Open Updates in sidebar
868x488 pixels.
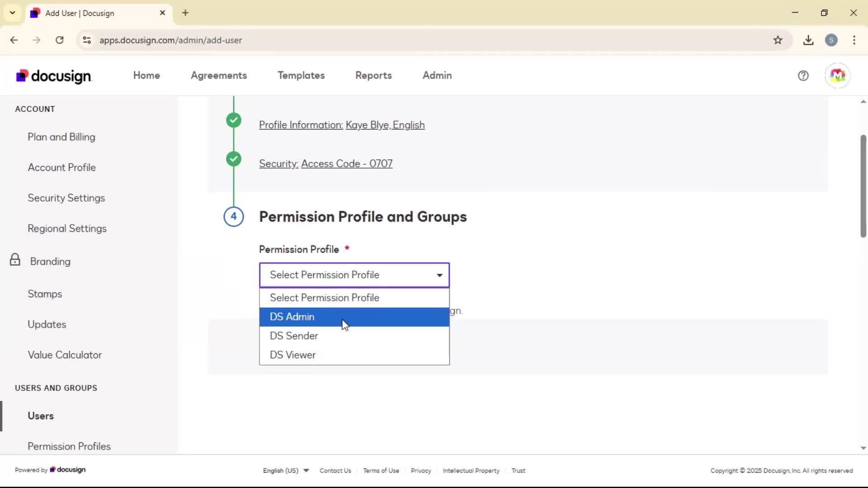(x=47, y=324)
